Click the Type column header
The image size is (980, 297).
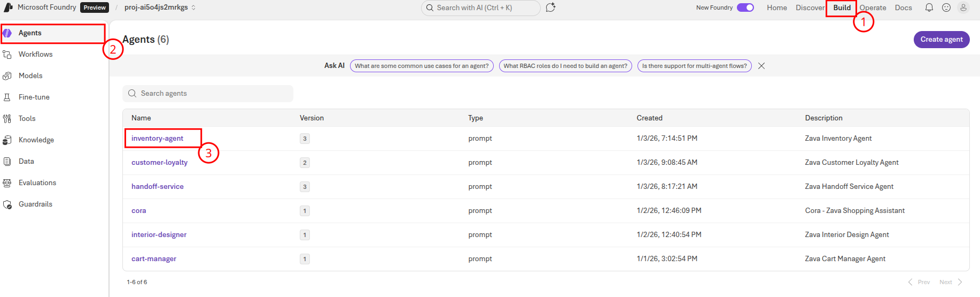476,118
